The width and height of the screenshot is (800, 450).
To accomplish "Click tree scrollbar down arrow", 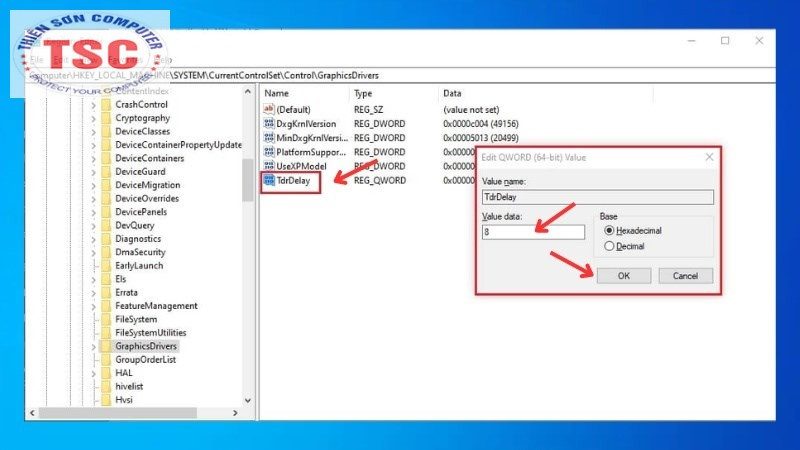I will pyautogui.click(x=248, y=401).
